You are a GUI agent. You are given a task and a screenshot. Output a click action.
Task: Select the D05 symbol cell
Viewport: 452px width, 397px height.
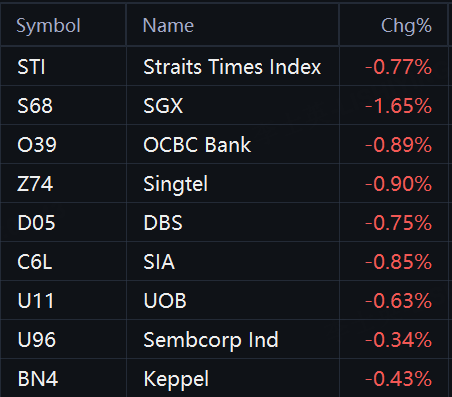36,223
